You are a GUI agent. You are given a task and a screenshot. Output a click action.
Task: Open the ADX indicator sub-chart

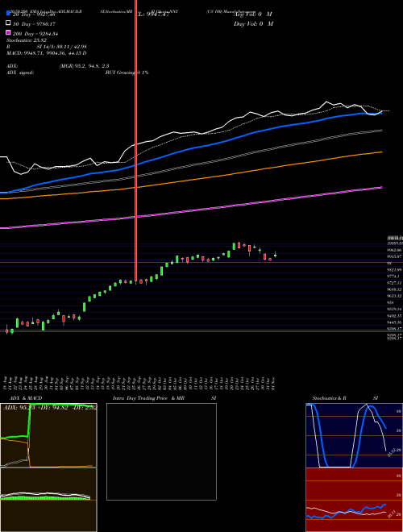[x=48, y=435]
